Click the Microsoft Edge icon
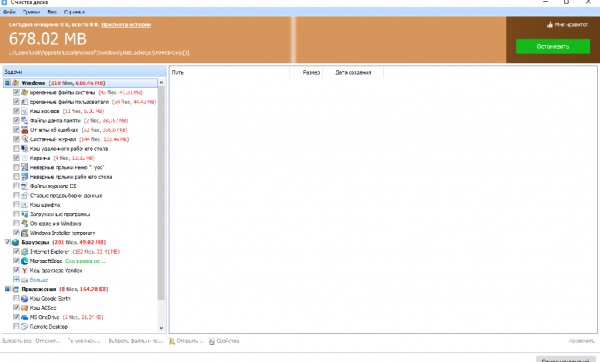The image size is (600, 362). coord(25,261)
